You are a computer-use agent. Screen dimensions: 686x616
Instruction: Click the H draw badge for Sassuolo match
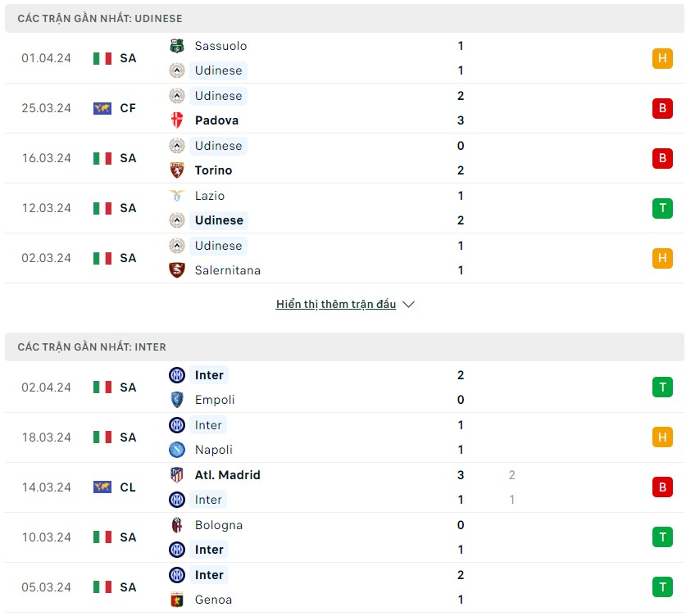point(662,58)
